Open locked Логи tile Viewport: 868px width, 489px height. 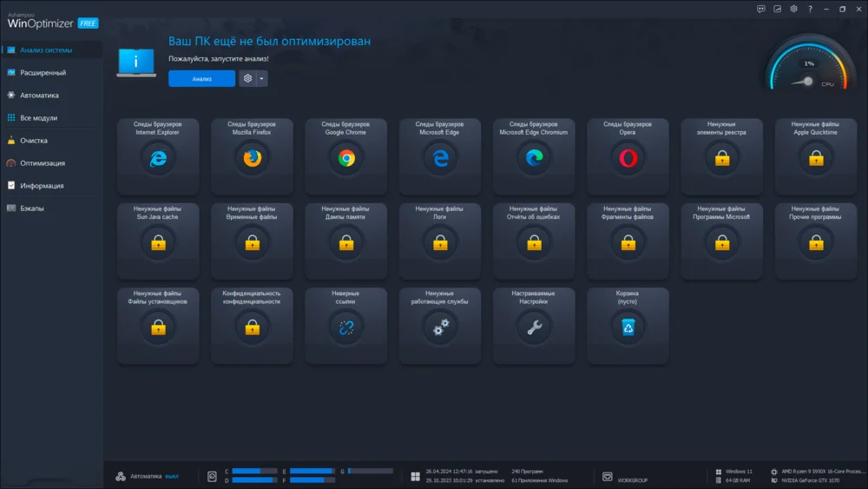(x=440, y=241)
